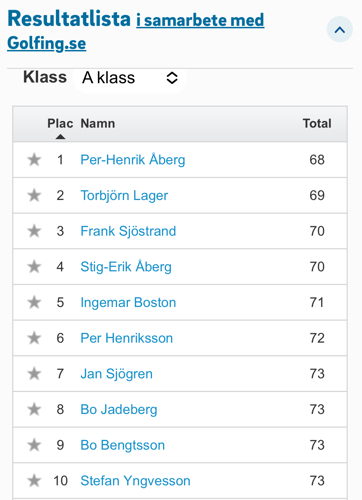Click the total score 68 cell
The width and height of the screenshot is (362, 500).
click(x=317, y=160)
